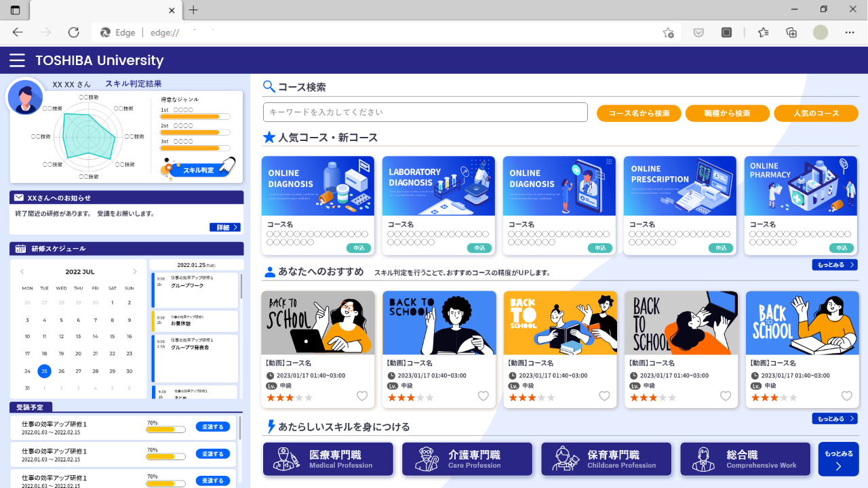Click the course keyword search field

tap(425, 113)
